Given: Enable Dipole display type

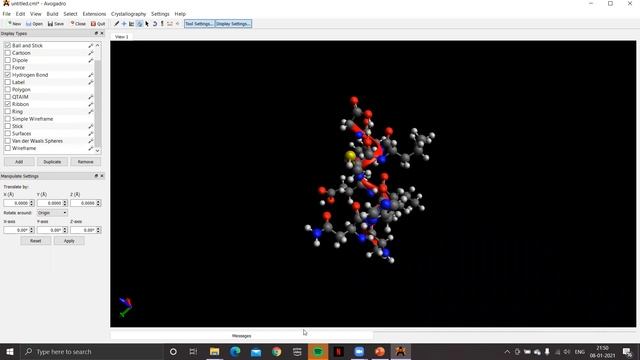Looking at the screenshot, I should point(8,60).
